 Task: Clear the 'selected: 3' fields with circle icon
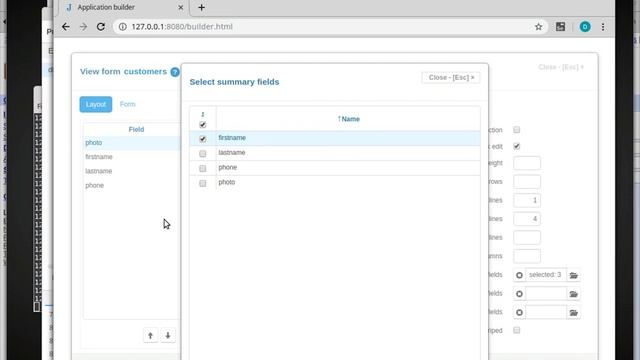[519, 275]
